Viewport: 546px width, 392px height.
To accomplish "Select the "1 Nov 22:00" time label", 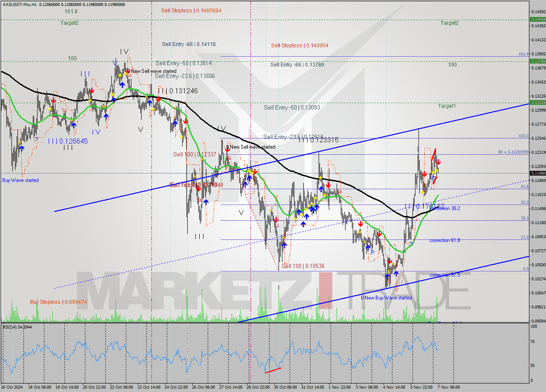I will (x=340, y=387).
